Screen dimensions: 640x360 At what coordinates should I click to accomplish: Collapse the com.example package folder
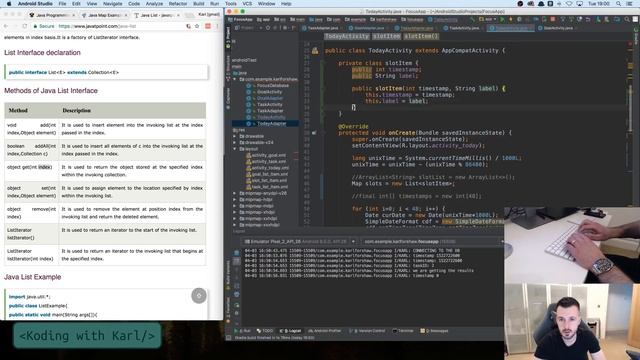click(x=235, y=79)
